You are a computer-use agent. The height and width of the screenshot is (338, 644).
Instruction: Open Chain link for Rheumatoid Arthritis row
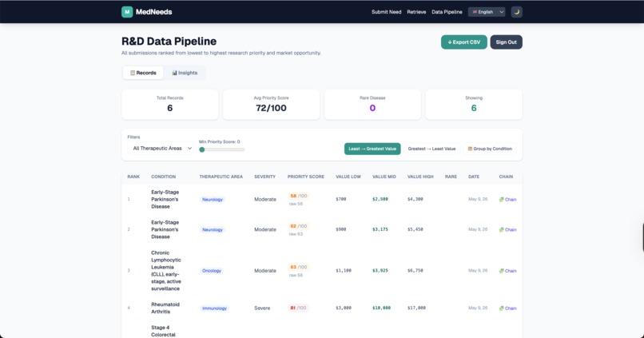(x=507, y=308)
